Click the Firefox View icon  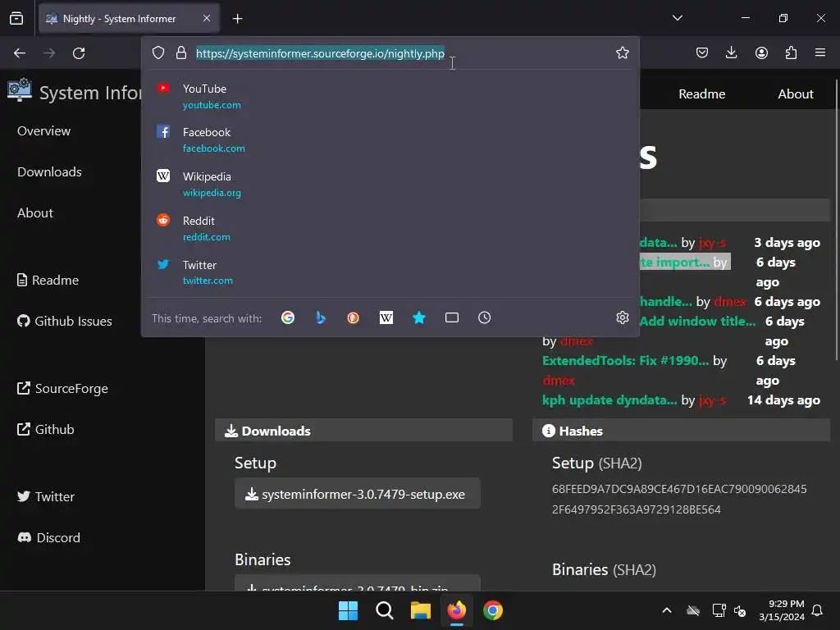tap(16, 18)
